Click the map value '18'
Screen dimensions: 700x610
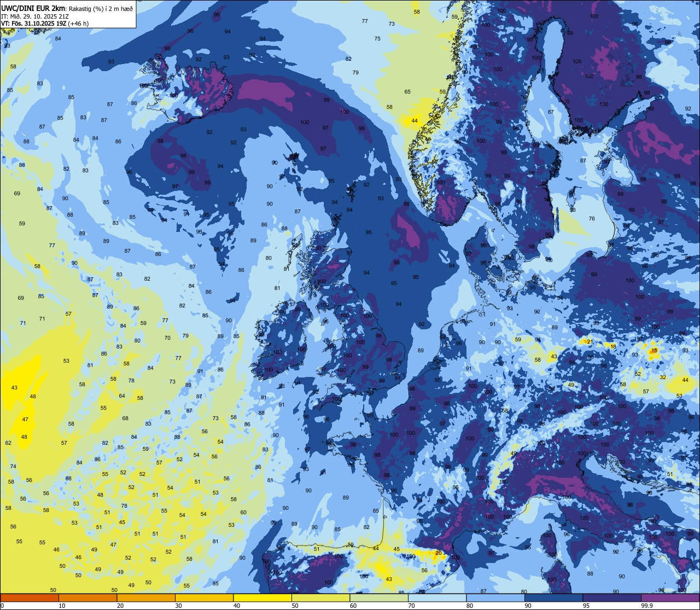point(613,346)
